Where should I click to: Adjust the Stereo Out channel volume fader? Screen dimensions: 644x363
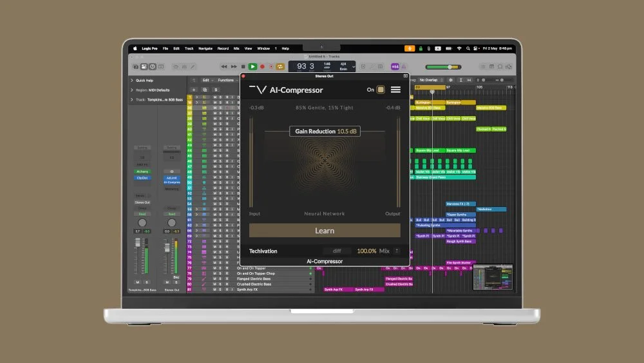[167, 248]
